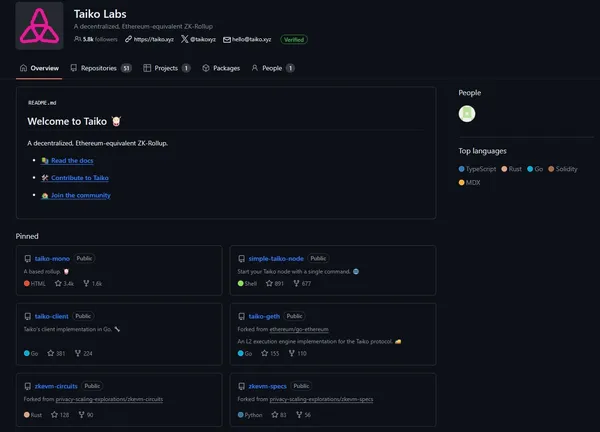Click the home icon on Overview tab

pos(23,68)
